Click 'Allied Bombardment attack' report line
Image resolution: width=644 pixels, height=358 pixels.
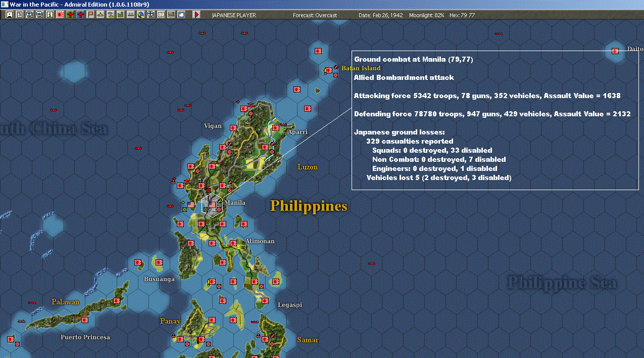click(x=404, y=77)
